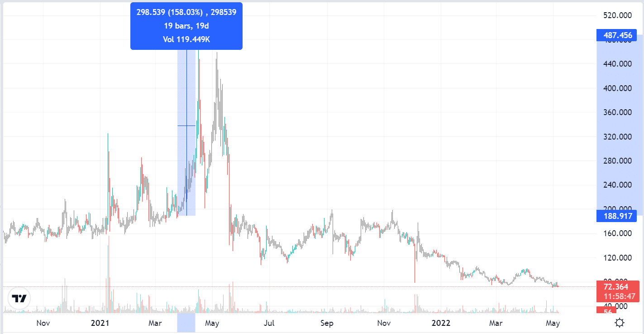Open chart settings gear icon
The height and width of the screenshot is (334, 644).
620,323
